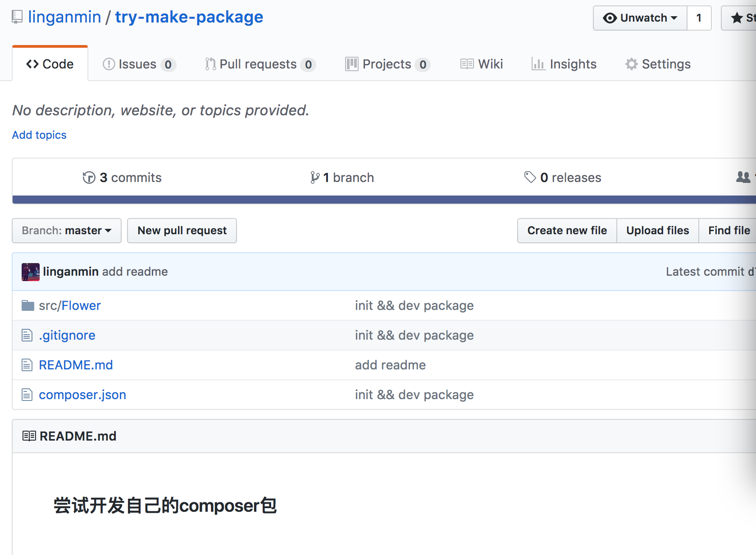Click the New pull request button

[x=182, y=231]
